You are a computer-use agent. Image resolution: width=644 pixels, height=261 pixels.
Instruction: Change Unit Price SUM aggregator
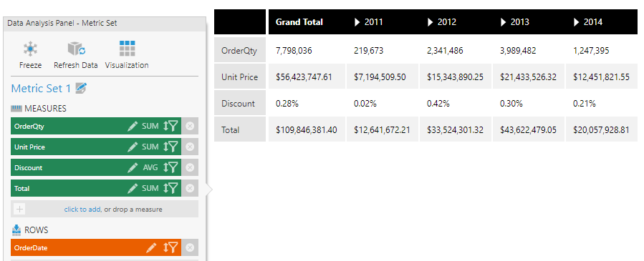tap(150, 147)
